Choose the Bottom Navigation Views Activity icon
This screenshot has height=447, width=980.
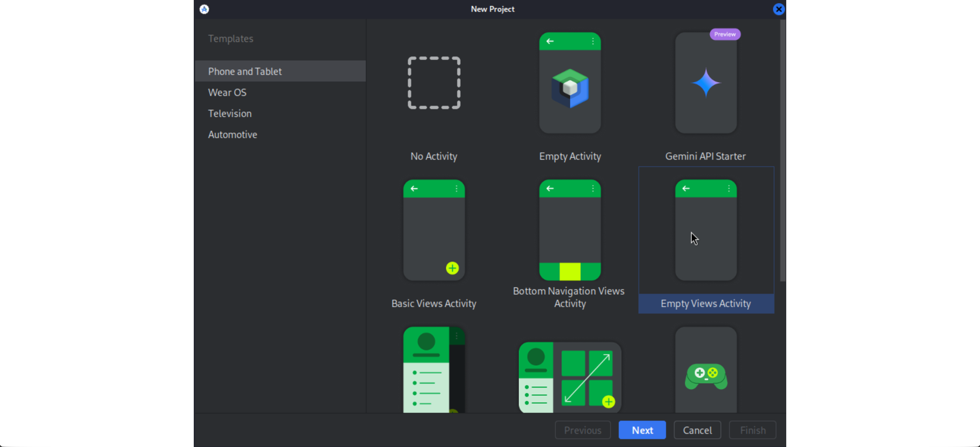click(569, 230)
